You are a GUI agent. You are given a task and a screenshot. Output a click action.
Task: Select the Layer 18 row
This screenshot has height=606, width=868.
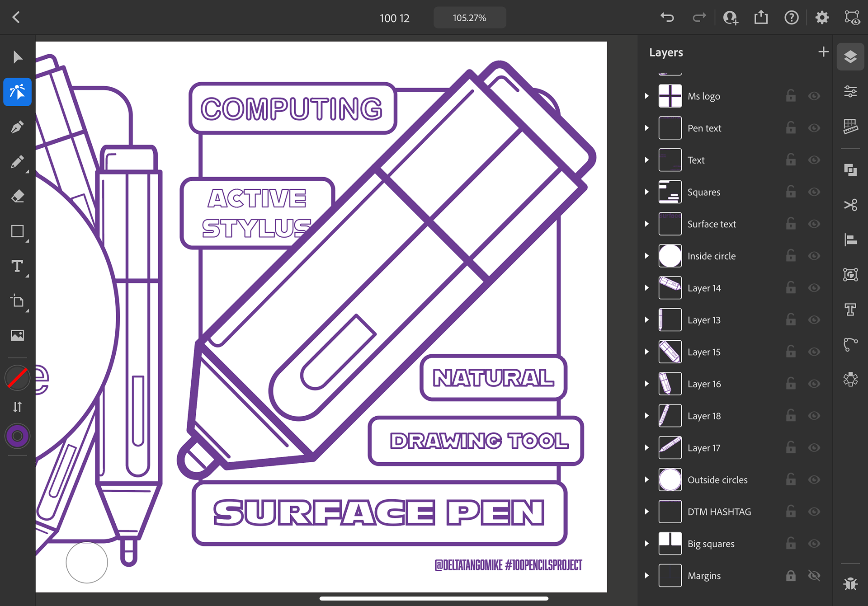pyautogui.click(x=735, y=416)
